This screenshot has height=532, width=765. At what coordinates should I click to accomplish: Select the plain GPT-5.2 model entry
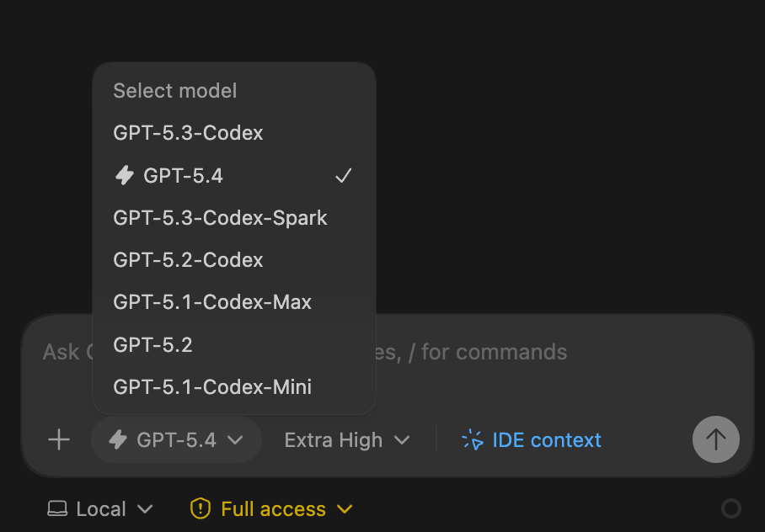click(x=152, y=344)
